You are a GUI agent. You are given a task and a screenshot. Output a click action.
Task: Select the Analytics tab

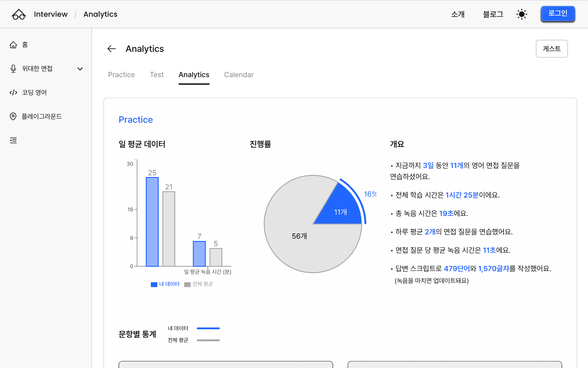pyautogui.click(x=194, y=75)
